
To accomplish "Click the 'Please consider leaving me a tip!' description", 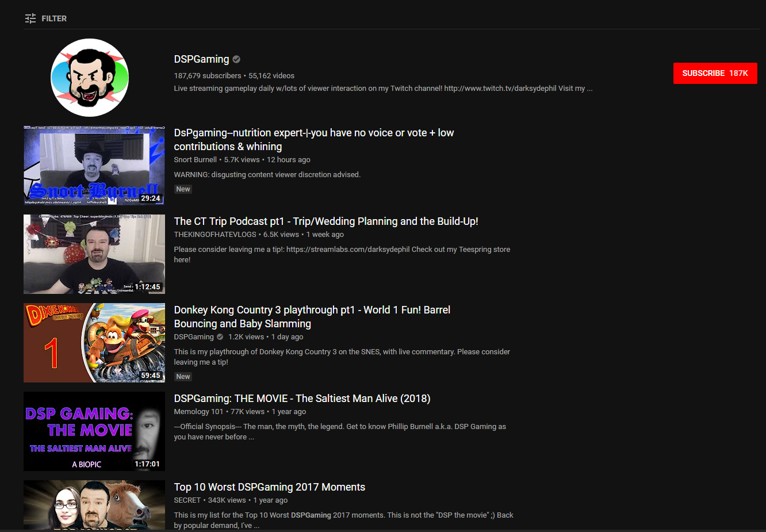I will tap(342, 255).
